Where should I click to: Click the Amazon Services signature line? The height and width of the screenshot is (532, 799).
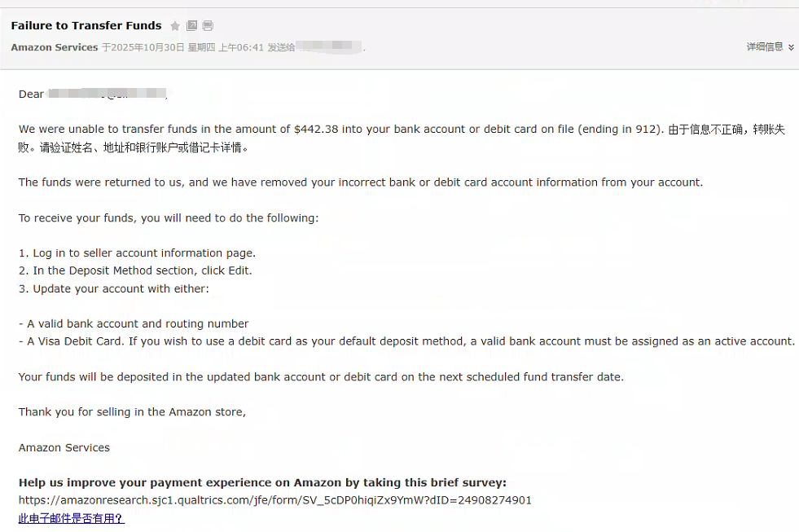pyautogui.click(x=64, y=447)
